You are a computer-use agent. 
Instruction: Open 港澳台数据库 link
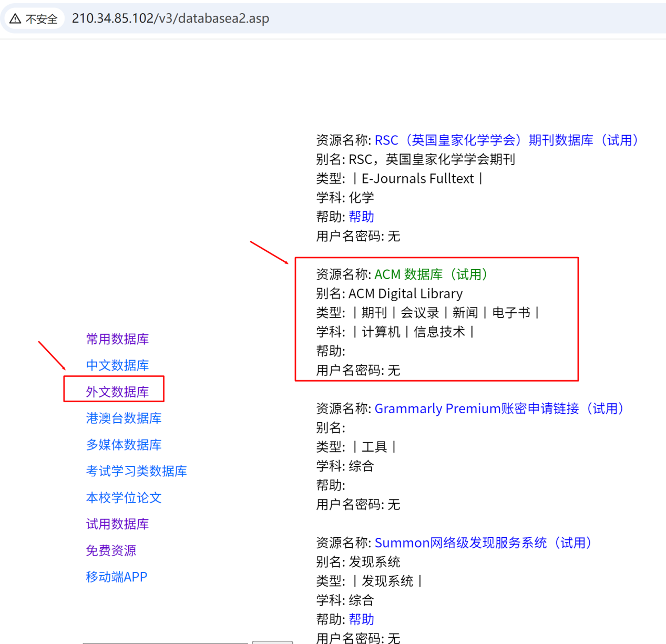tap(124, 418)
